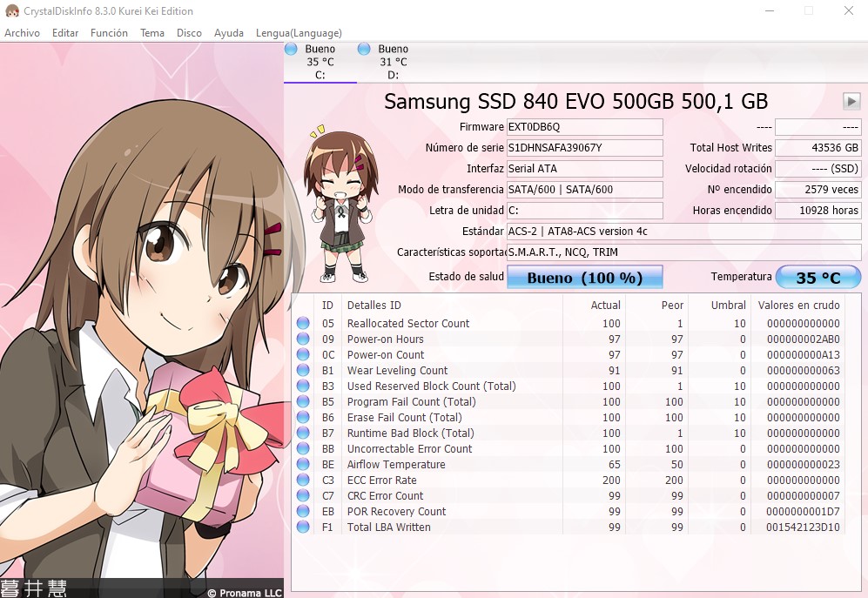Open the Editar menu
This screenshot has width=868, height=598.
point(65,33)
